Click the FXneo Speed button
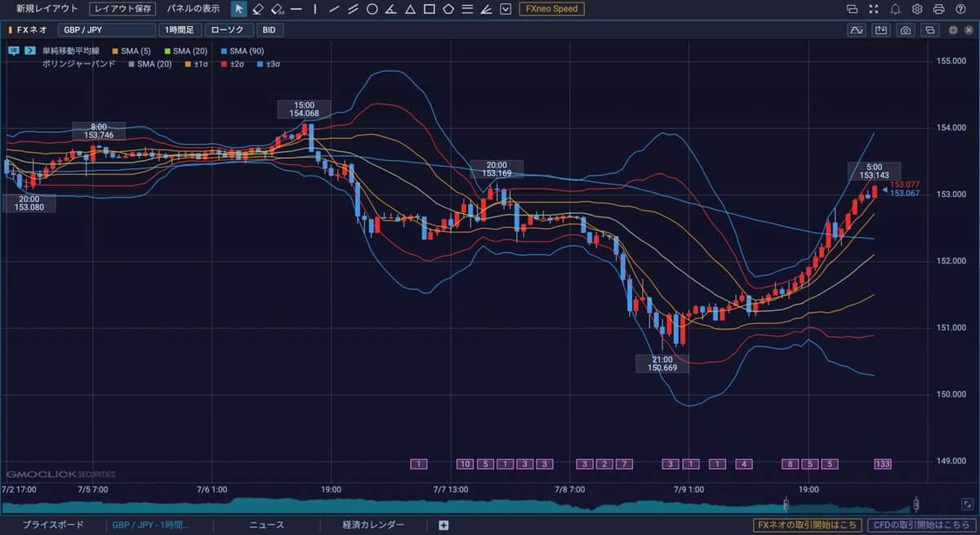Viewport: 980px width, 535px height. click(x=551, y=9)
